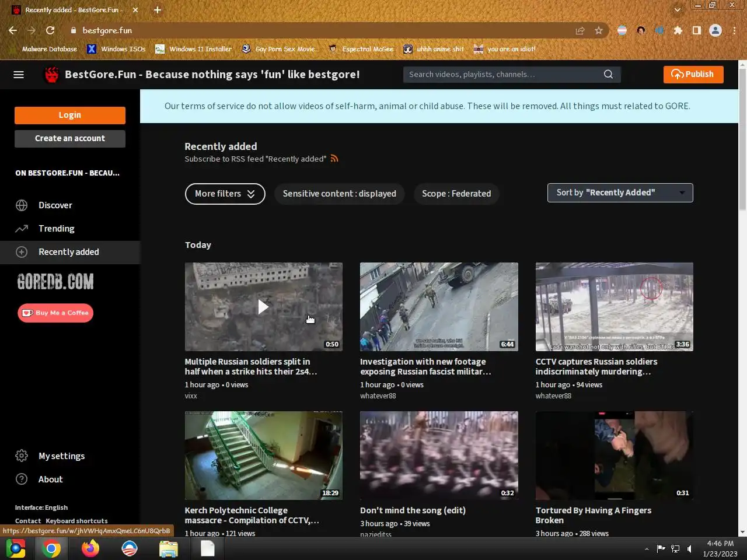Toggle the Sensitive content: displayed filter
The height and width of the screenshot is (560, 747).
click(340, 194)
